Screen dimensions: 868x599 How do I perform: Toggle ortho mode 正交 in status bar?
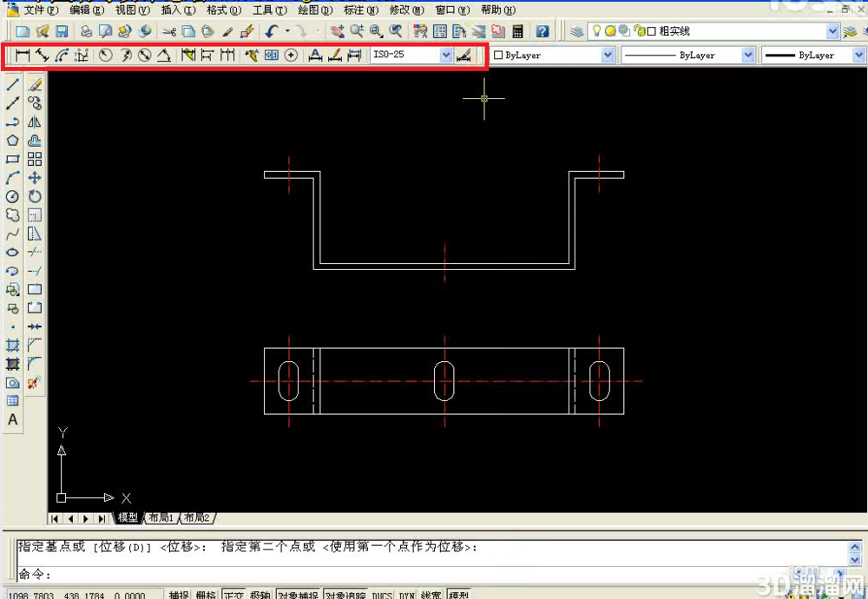tap(233, 595)
